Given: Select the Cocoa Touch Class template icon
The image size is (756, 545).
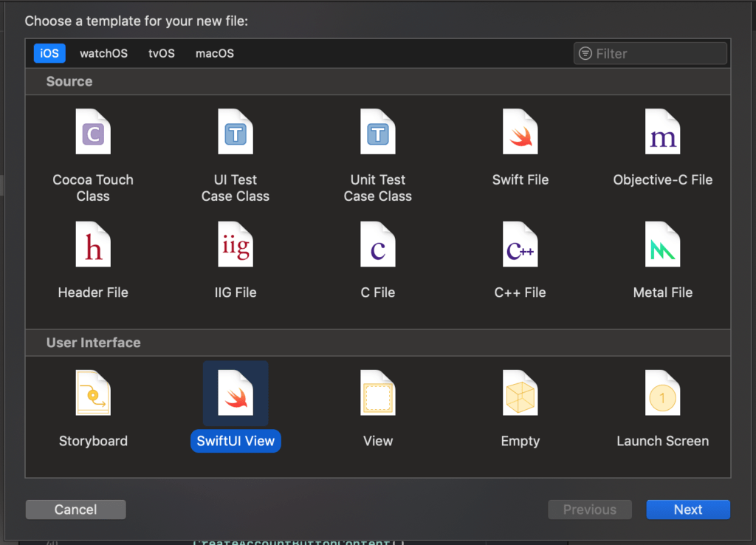Looking at the screenshot, I should coord(93,131).
